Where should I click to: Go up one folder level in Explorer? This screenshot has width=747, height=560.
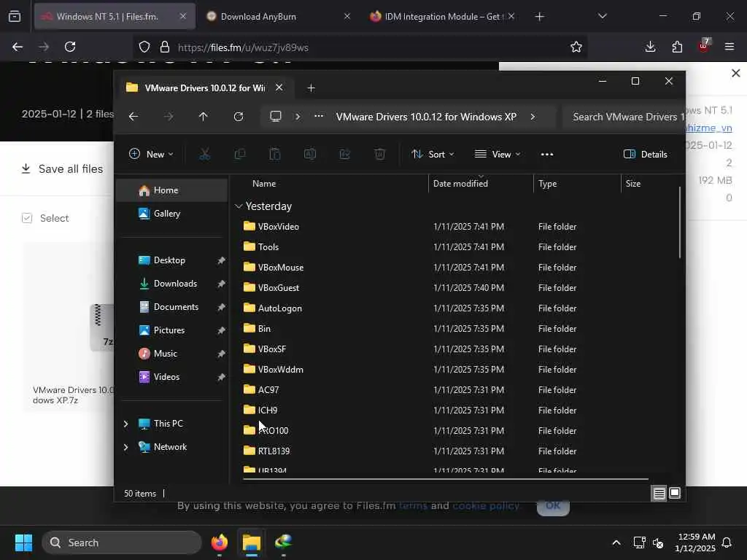pos(204,117)
